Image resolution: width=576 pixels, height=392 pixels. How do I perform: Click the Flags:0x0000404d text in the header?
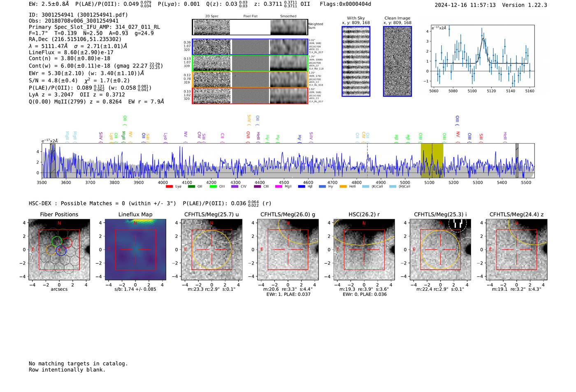click(x=346, y=4)
